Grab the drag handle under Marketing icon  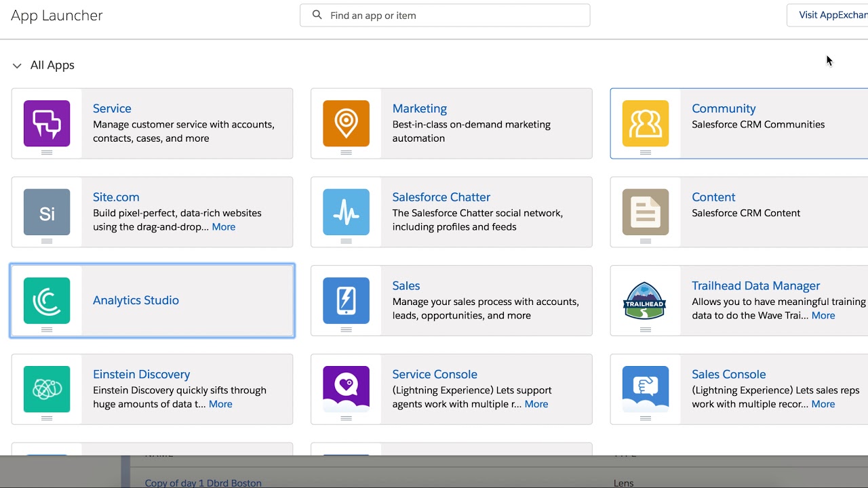(x=346, y=152)
